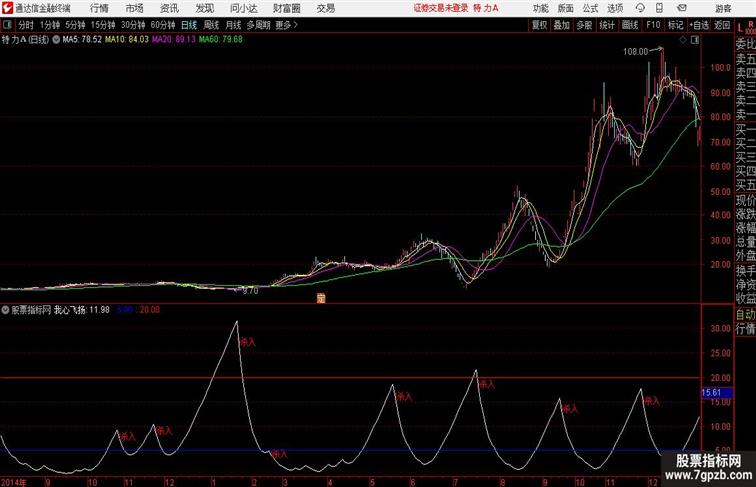The height and width of the screenshot is (487, 756).
Task: Open the 功能 menu
Action: coord(540,8)
